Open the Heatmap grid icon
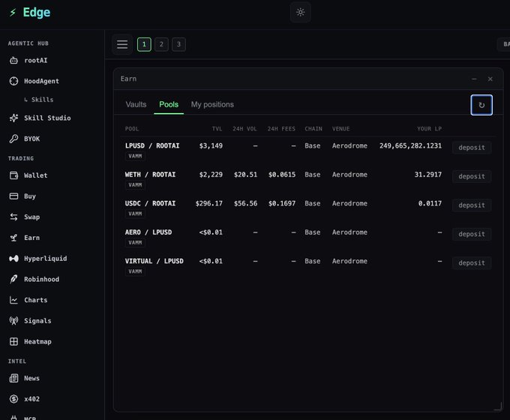The image size is (510, 420). tap(13, 341)
